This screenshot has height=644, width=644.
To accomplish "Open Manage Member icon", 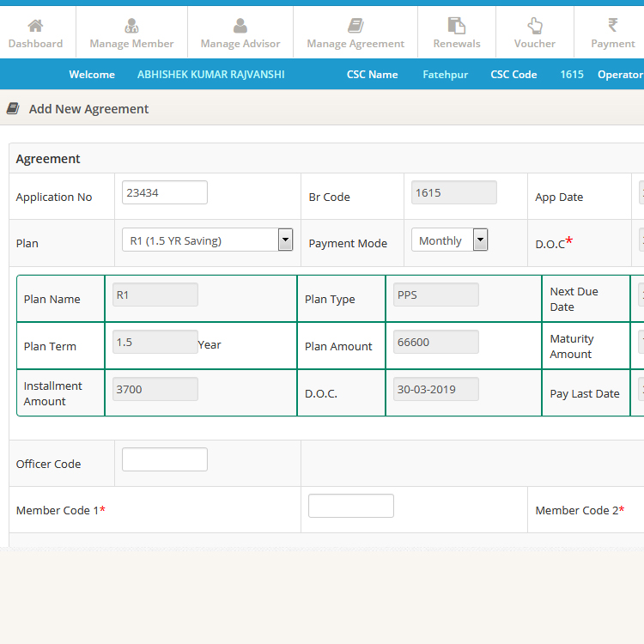I will tap(131, 25).
